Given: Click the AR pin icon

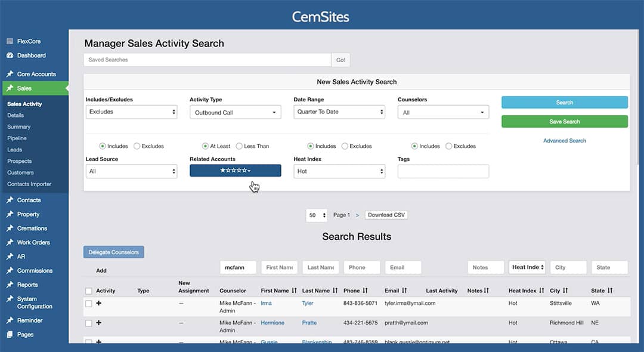Looking at the screenshot, I should click(x=10, y=257).
